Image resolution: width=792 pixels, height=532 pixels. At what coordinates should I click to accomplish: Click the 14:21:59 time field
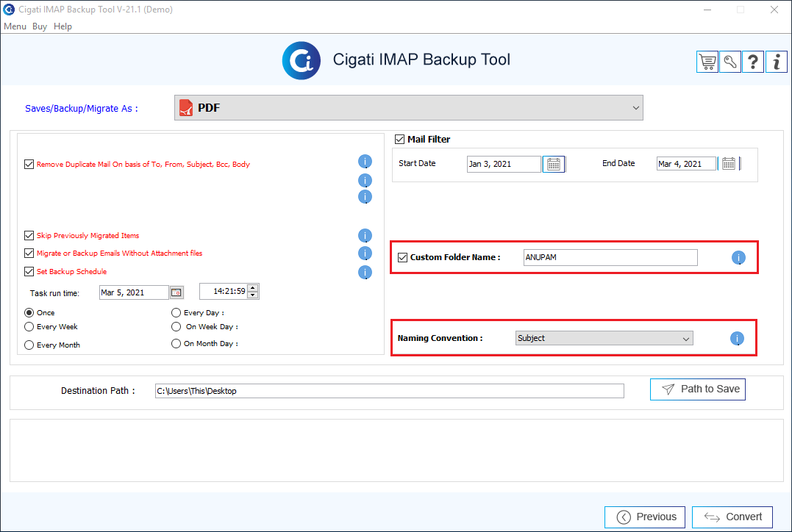point(224,291)
